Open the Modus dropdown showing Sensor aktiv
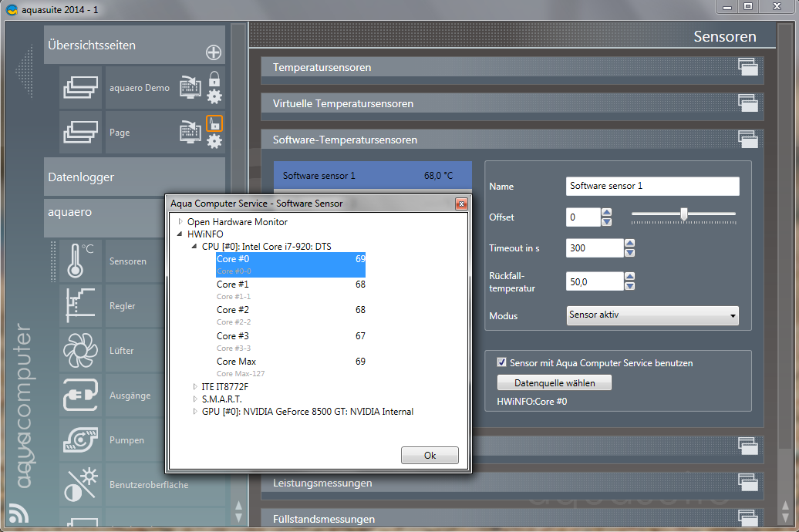 [x=652, y=315]
